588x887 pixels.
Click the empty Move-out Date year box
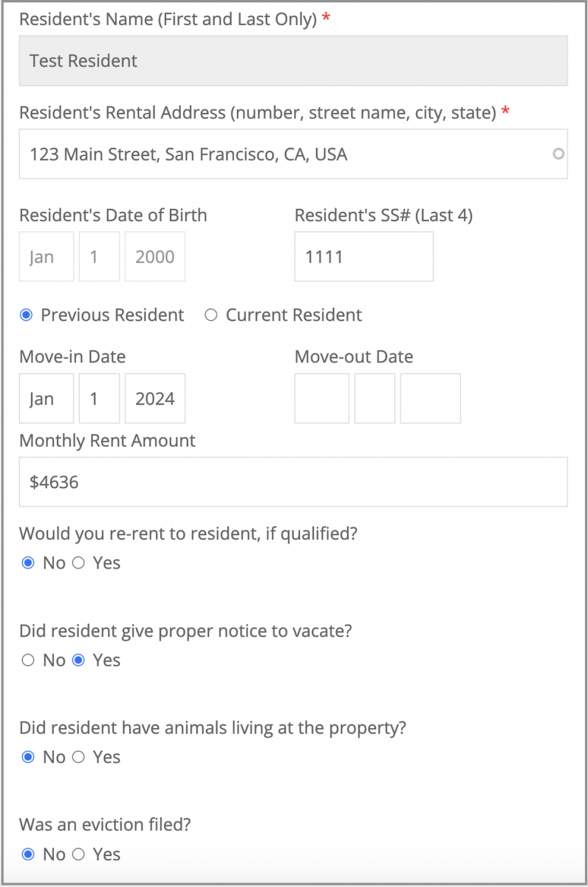431,398
